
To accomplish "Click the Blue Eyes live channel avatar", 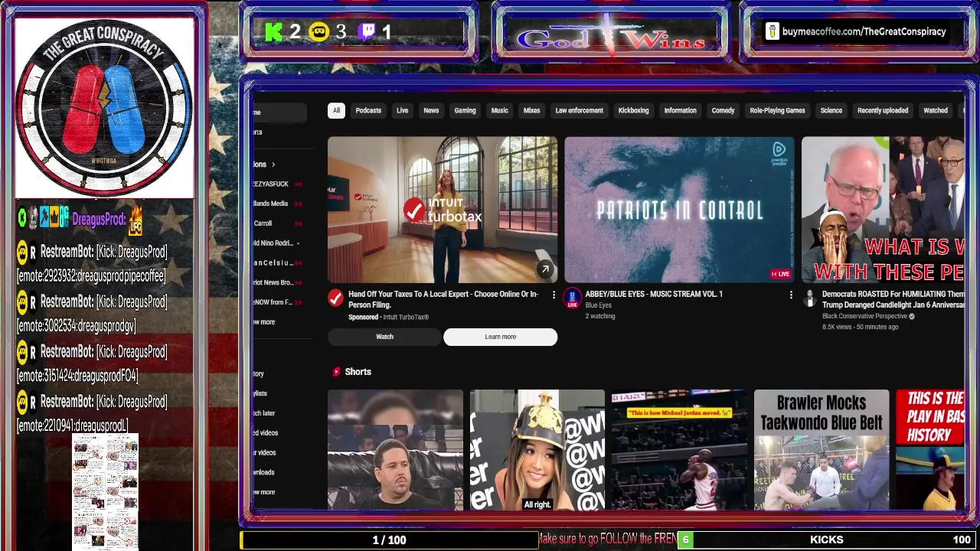I will pyautogui.click(x=572, y=298).
